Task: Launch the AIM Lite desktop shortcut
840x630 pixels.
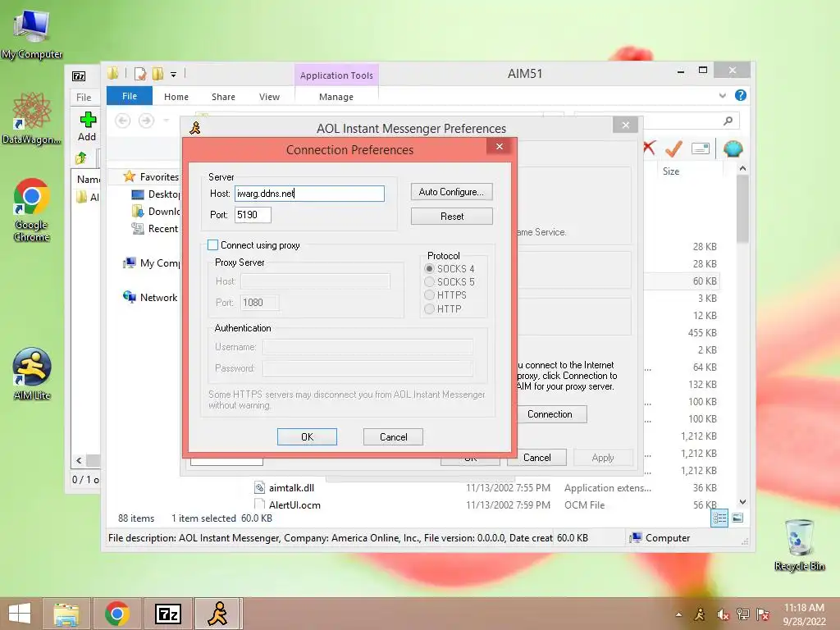Action: coord(32,374)
